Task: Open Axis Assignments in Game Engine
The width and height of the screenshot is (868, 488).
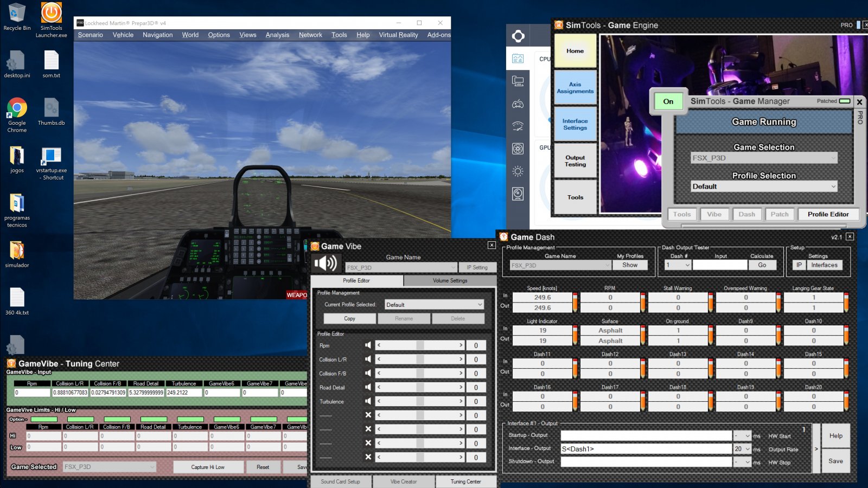Action: 575,88
